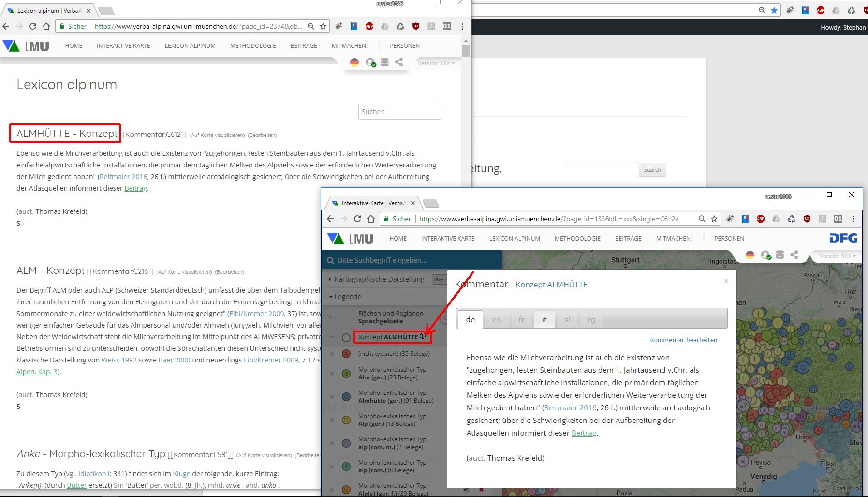Expand the Flächen und Regionen Sprachgebiete entry
Image resolution: width=868 pixels, height=497 pixels.
331,317
